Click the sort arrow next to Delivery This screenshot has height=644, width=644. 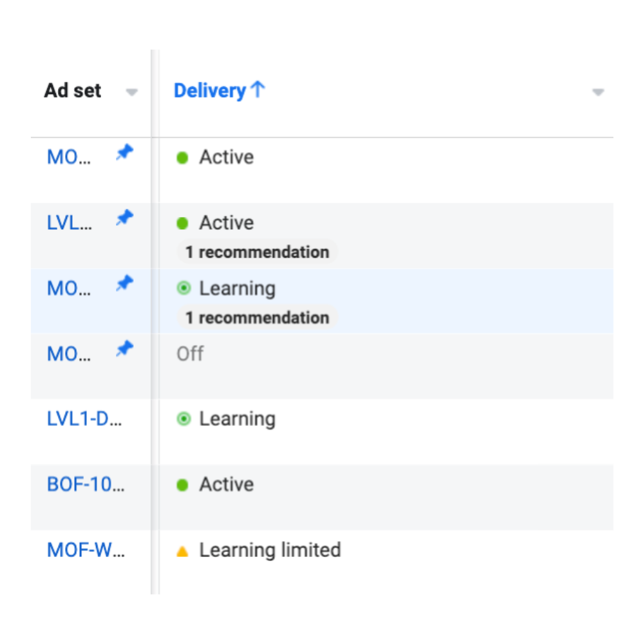(x=258, y=89)
